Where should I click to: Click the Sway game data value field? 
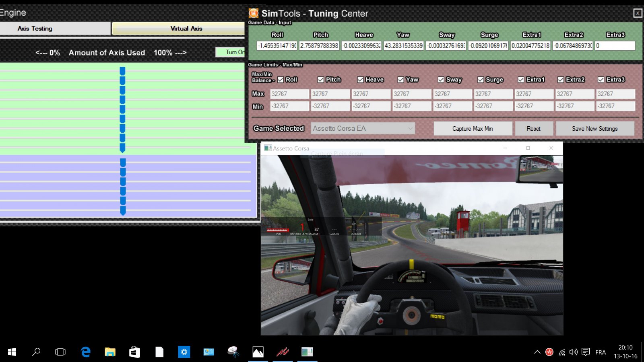click(x=446, y=45)
